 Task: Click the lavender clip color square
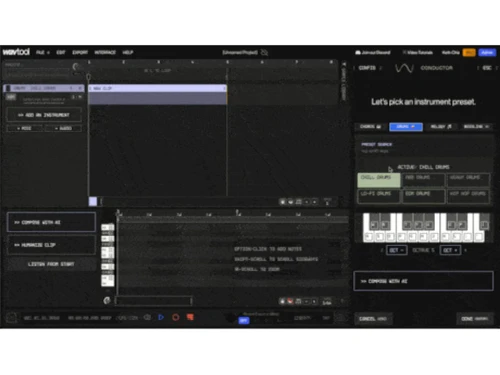point(93,201)
